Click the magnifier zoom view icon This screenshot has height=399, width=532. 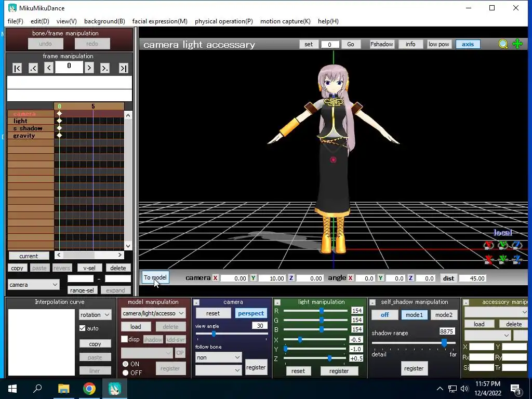click(503, 44)
